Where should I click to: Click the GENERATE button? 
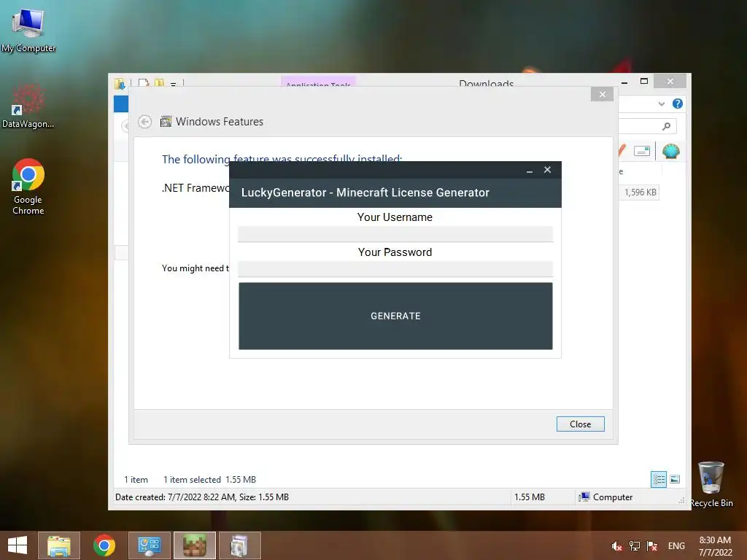395,316
